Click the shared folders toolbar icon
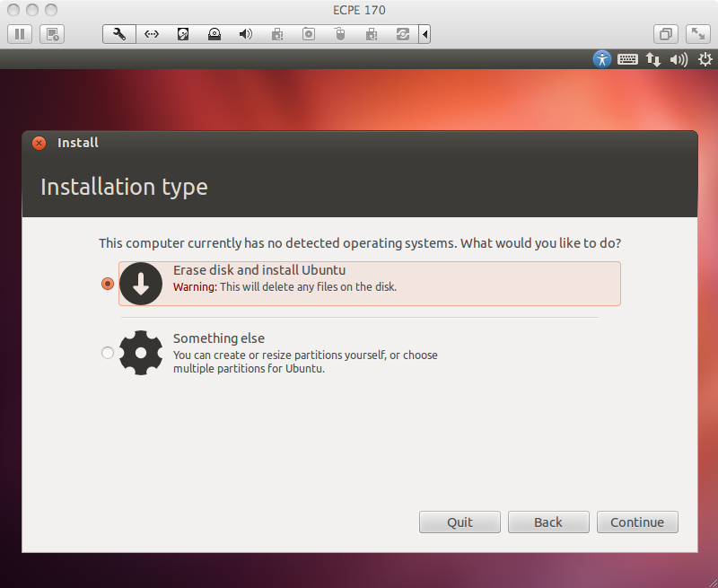718x588 pixels. tap(403, 33)
